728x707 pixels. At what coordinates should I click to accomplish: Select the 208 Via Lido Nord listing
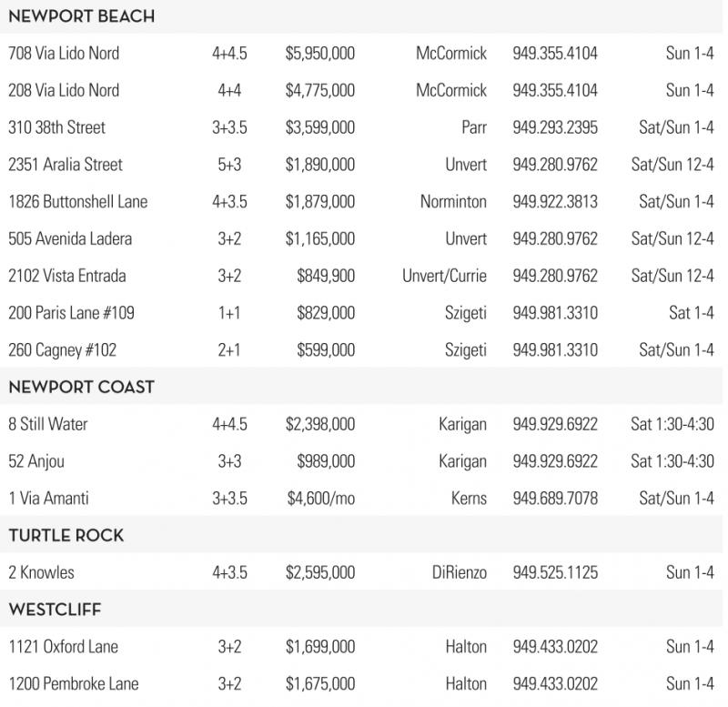tap(63, 91)
